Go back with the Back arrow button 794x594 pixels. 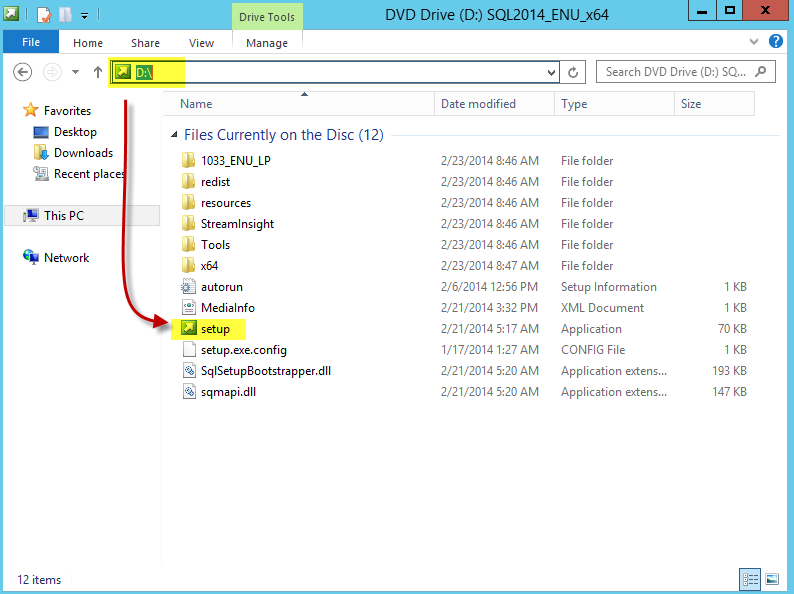pyautogui.click(x=22, y=72)
